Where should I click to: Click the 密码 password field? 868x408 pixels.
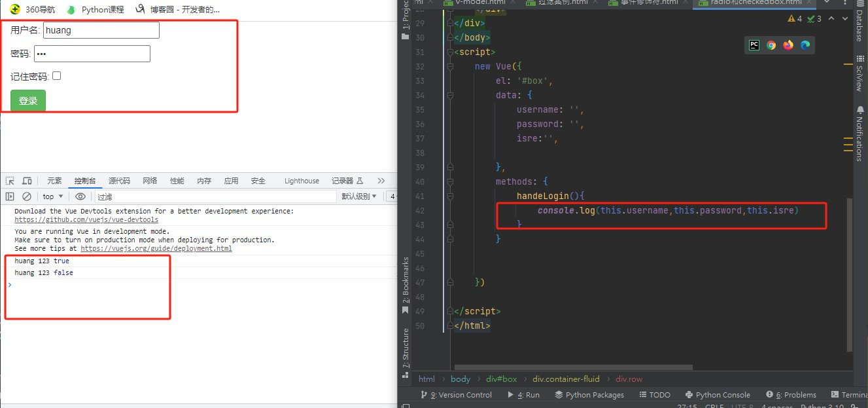pyautogui.click(x=92, y=54)
